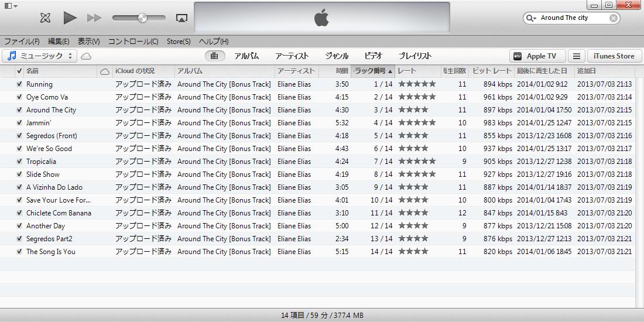Image resolution: width=644 pixels, height=322 pixels.
Task: Switch to the プレイリスト view tab
Action: coord(415,56)
